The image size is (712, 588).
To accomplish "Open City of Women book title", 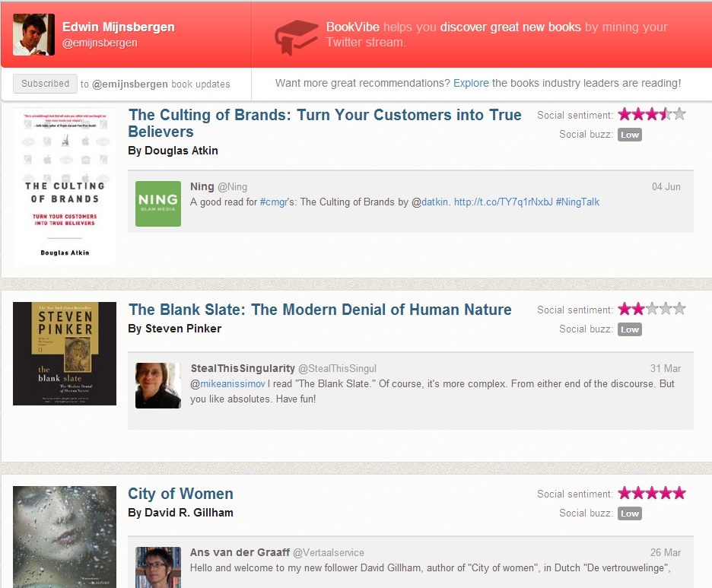I will [x=181, y=494].
